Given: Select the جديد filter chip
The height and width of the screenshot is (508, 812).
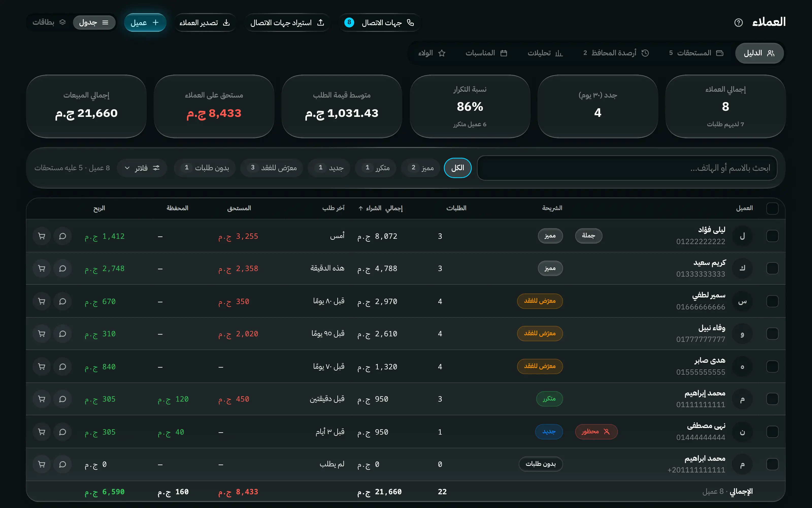Looking at the screenshot, I should [329, 168].
